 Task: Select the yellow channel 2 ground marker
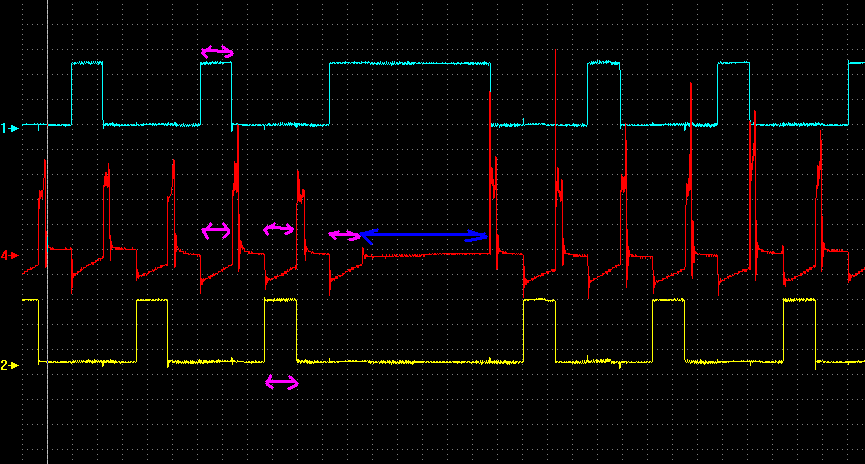click(10, 365)
